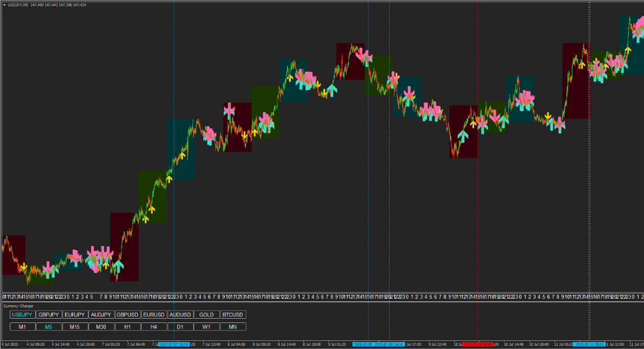Click the 11 Jul 12:00 axis label

tap(614, 345)
